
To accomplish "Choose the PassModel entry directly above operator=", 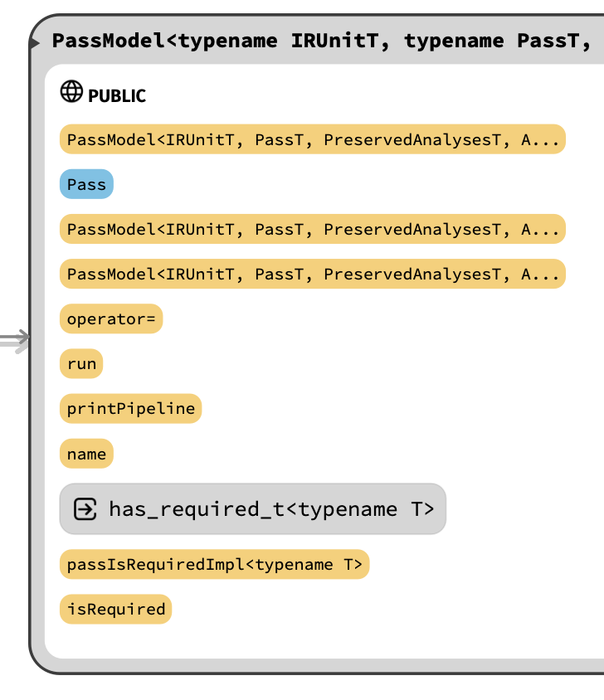I will coord(312,274).
